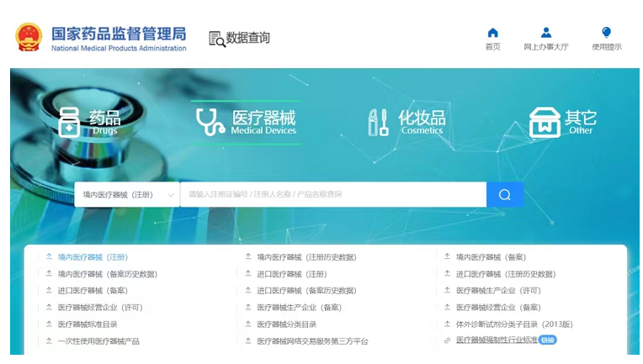Open 网上办事大厅 user icon
Viewport: 643px width, 364px height.
point(546,33)
